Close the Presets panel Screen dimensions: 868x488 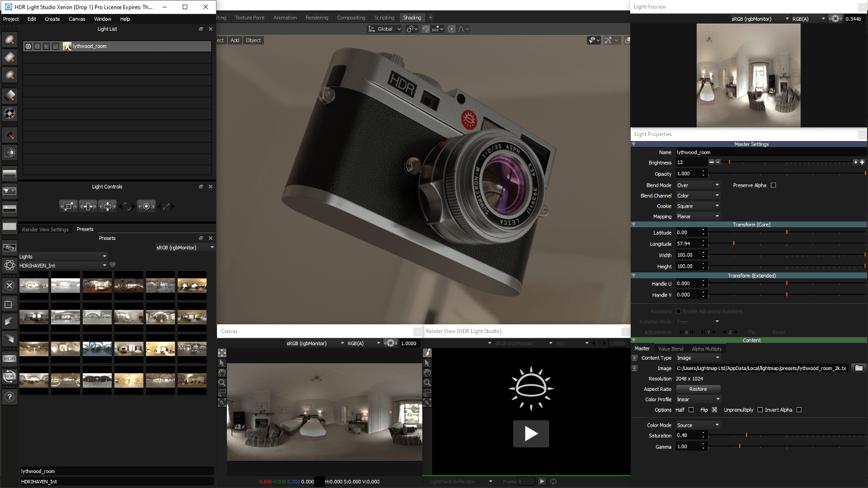tap(211, 238)
